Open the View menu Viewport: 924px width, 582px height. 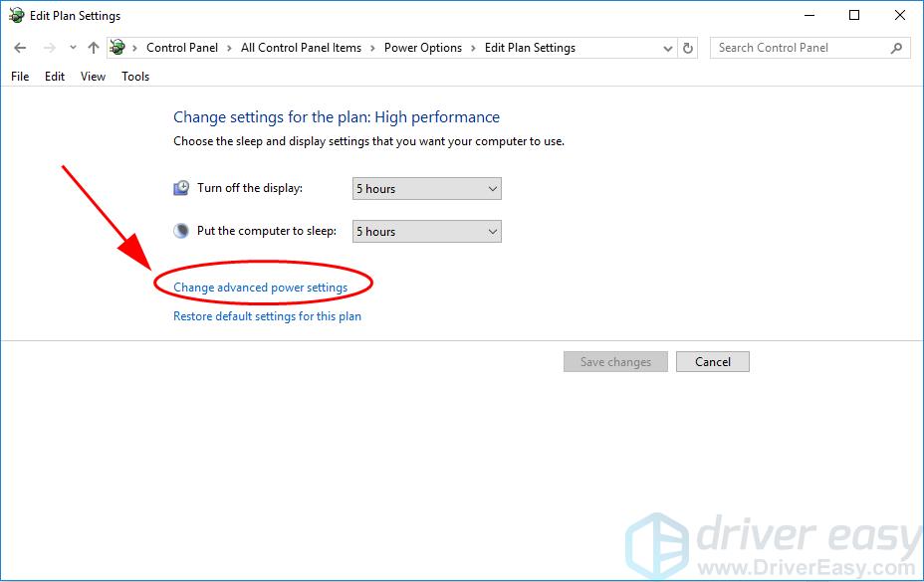93,77
